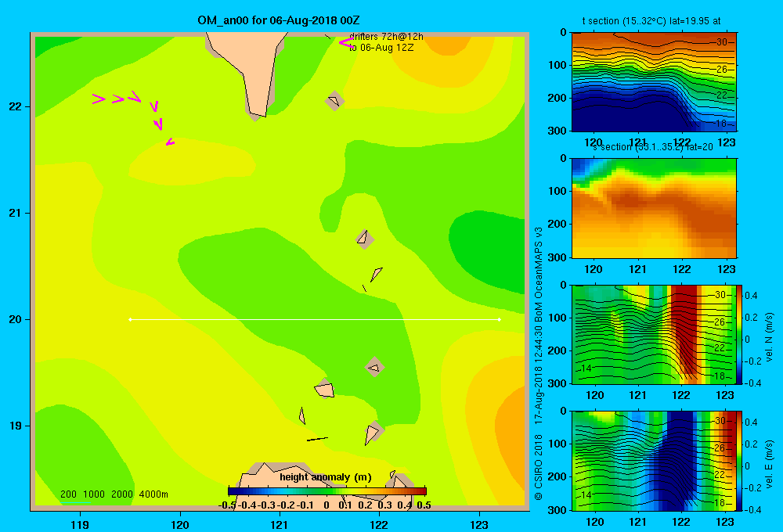This screenshot has height=532, width=783.
Task: Click the eastern endpoint of the white section line
Action: click(x=500, y=319)
